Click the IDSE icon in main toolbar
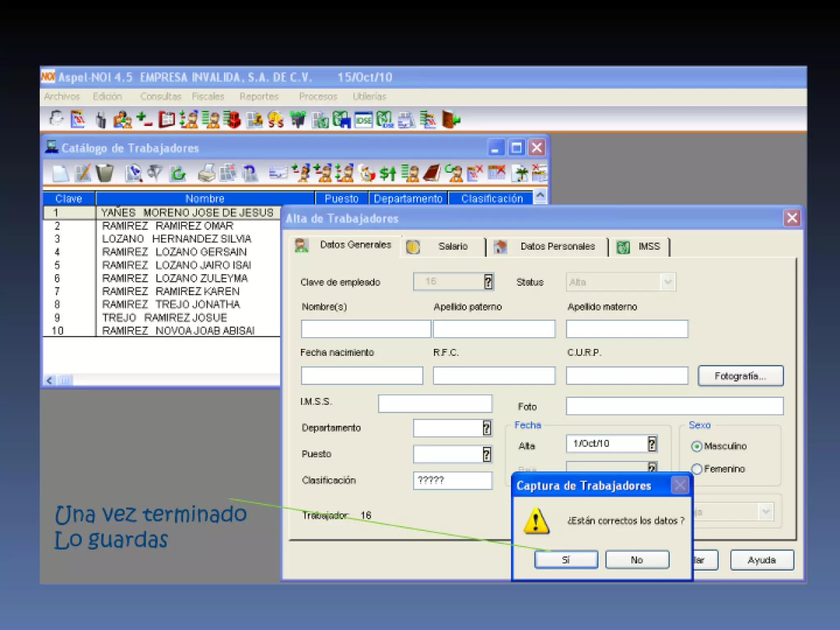Viewport: 840px width, 630px height. (x=363, y=120)
